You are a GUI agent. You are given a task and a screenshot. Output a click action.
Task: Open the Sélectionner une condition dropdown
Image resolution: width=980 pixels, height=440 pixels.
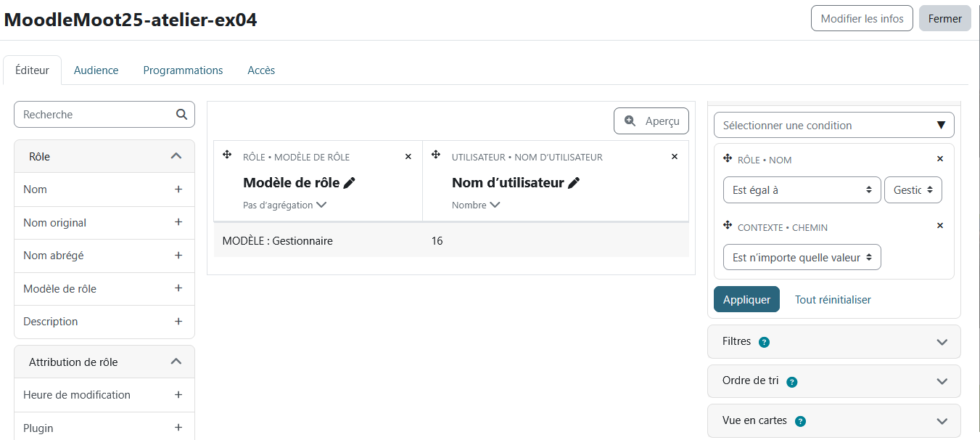(x=833, y=124)
